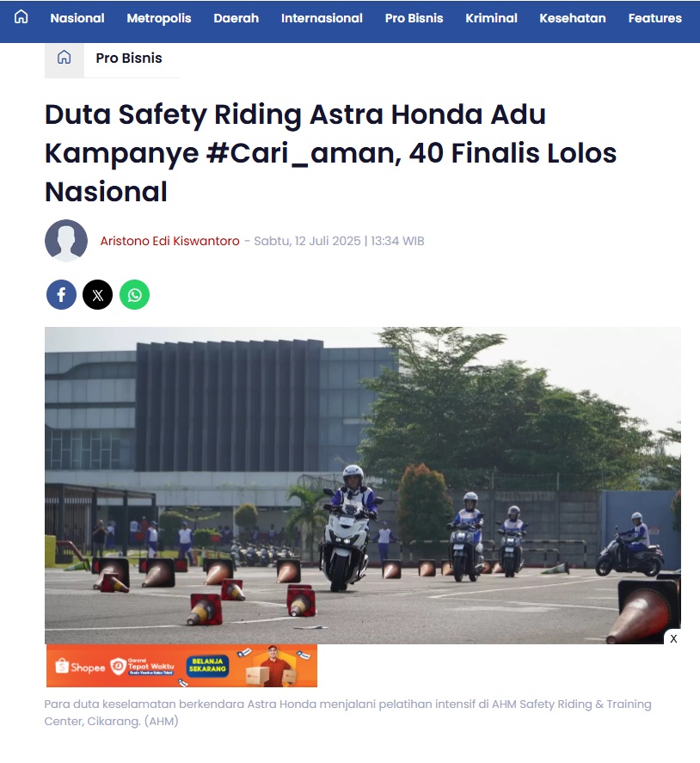Viewport: 700px width, 763px height.
Task: Go to the Daerah section
Action: coord(236,18)
